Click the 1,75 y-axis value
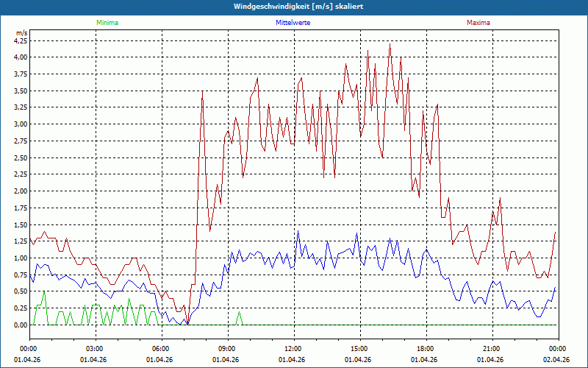588x368 pixels. tap(21, 208)
